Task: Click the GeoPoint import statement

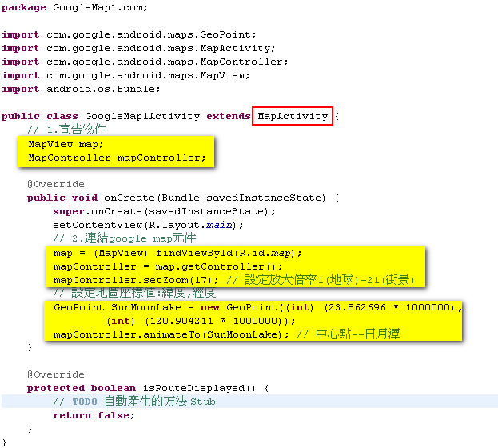Action: click(x=129, y=34)
